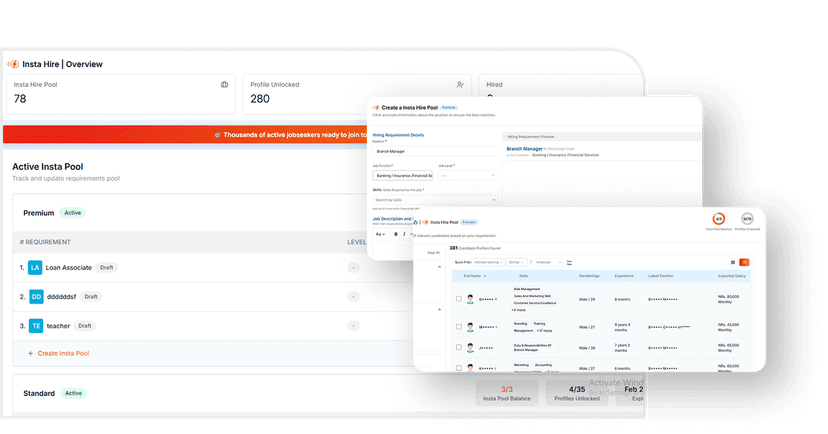Click the plus icon next to Create Insta Pool
This screenshot has width=828, height=434.
pyautogui.click(x=30, y=353)
